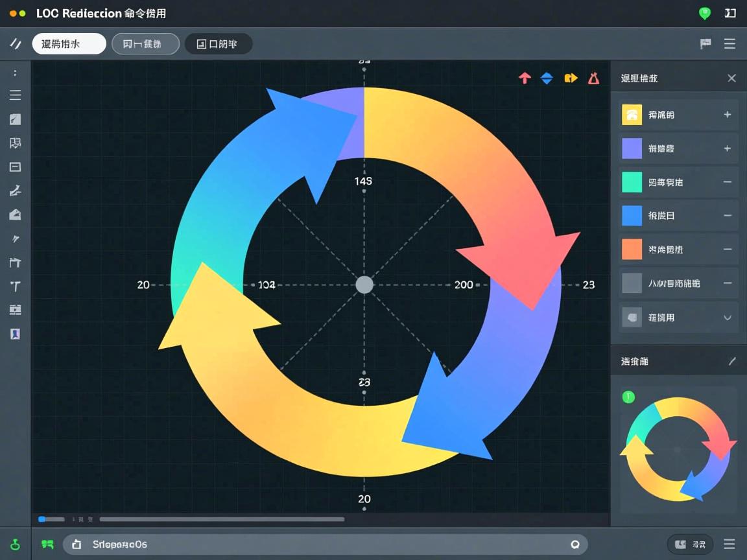Click the flag icon in top toolbar

tap(705, 44)
